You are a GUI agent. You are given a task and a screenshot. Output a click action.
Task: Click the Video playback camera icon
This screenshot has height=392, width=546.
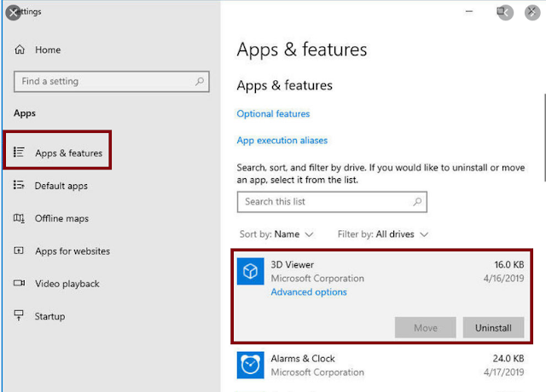(x=19, y=283)
